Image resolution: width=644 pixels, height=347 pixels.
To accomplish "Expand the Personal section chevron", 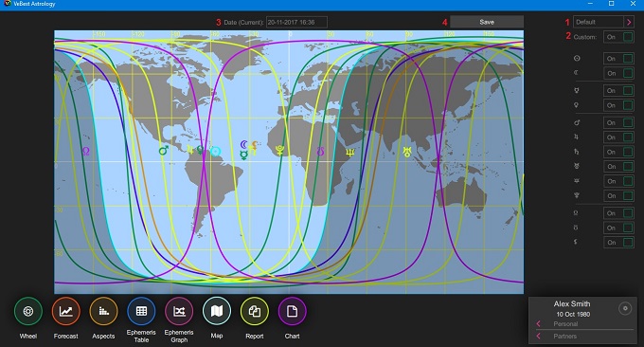I will [539, 324].
